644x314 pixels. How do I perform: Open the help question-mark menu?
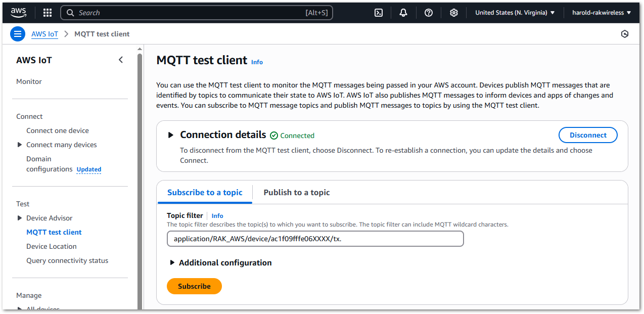pyautogui.click(x=428, y=12)
